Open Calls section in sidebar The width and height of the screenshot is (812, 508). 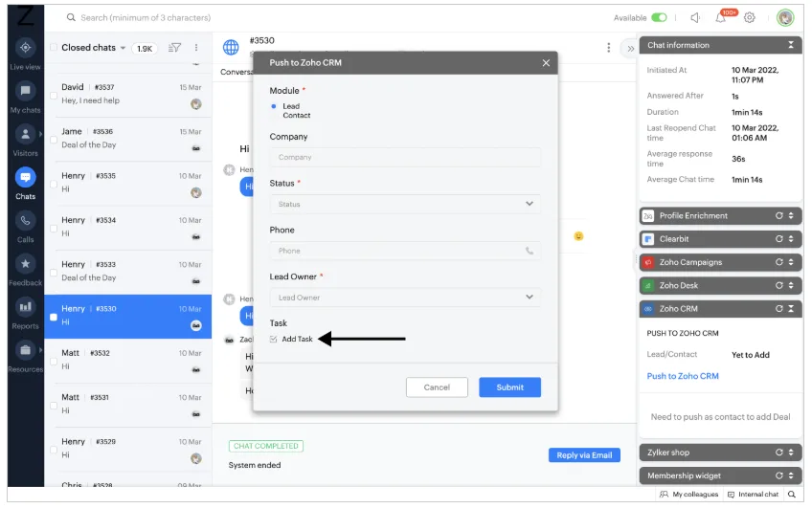[x=25, y=227]
